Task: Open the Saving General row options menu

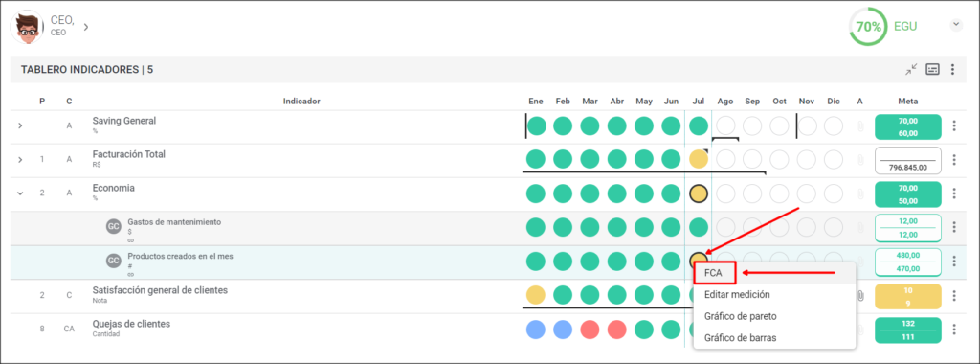Action: click(954, 125)
